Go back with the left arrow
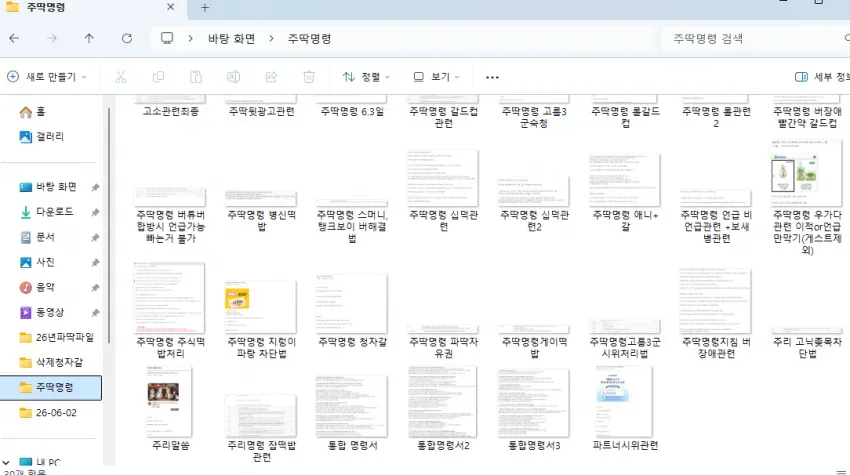Image resolution: width=850 pixels, height=475 pixels. pyautogui.click(x=14, y=38)
